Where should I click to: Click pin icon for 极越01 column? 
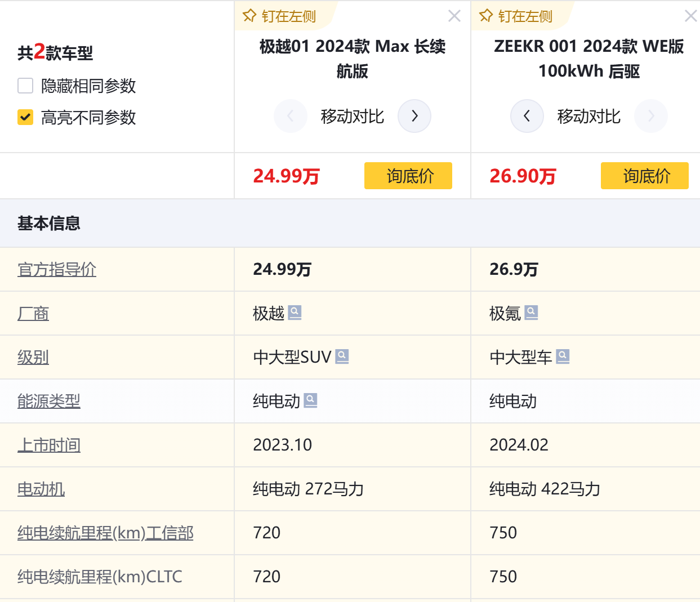pyautogui.click(x=249, y=16)
